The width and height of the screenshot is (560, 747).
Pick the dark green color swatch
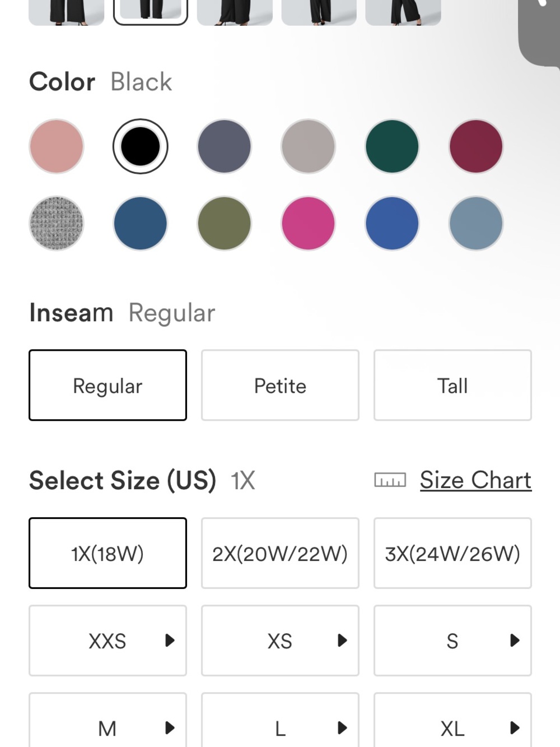point(392,146)
